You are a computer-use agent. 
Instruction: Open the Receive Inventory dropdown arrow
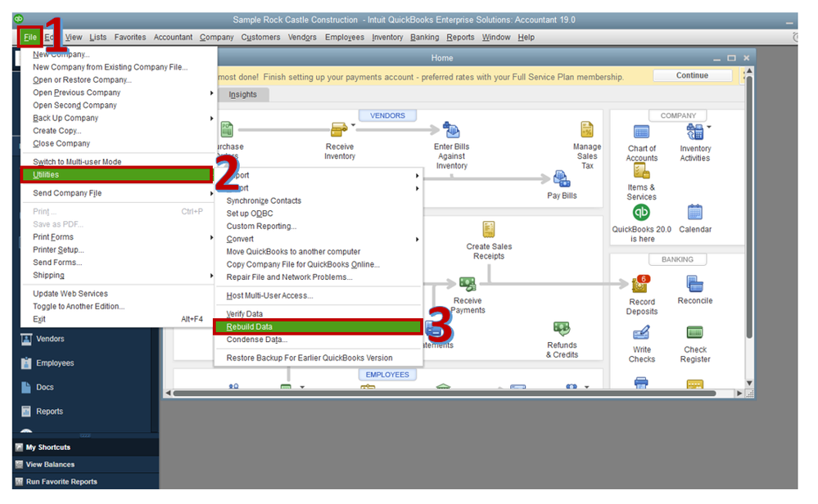353,125
